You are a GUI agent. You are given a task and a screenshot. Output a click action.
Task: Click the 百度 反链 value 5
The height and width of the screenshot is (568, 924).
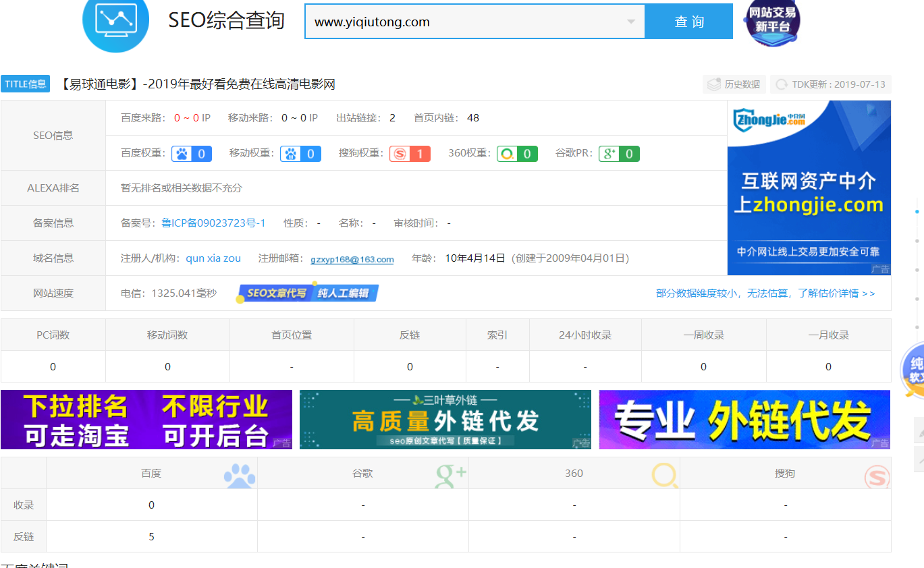click(151, 537)
